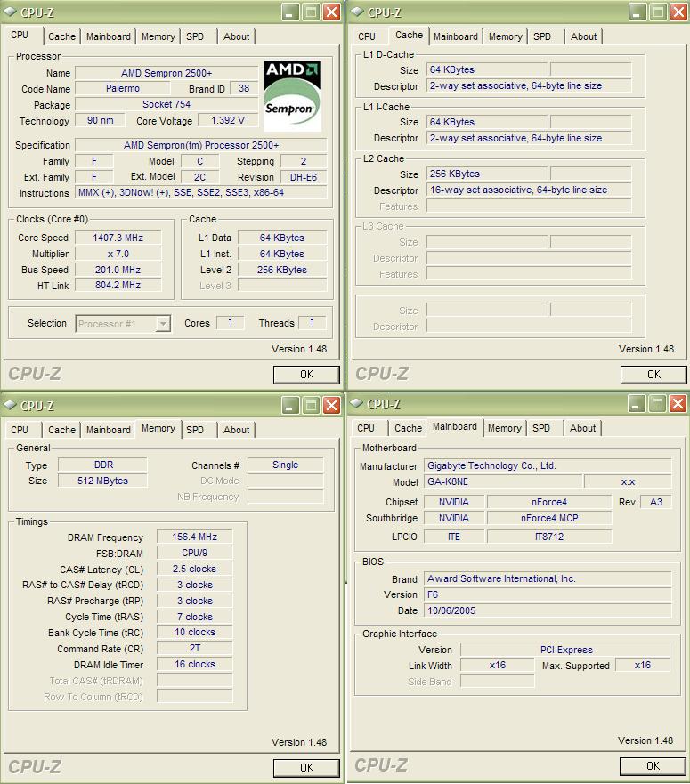Open Memory tab in top-right Cache window
The width and height of the screenshot is (690, 784).
tap(506, 36)
